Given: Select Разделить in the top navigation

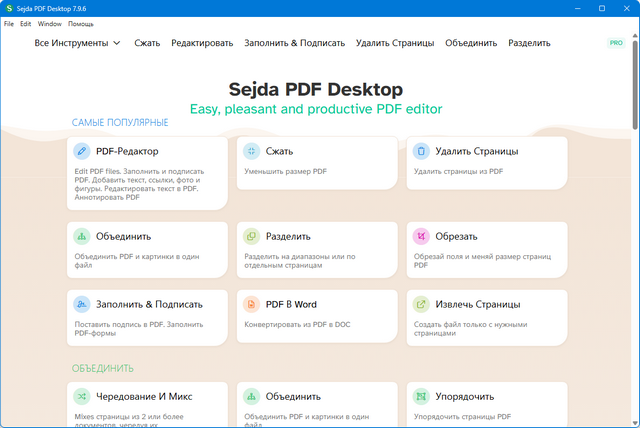Looking at the screenshot, I should coord(529,43).
